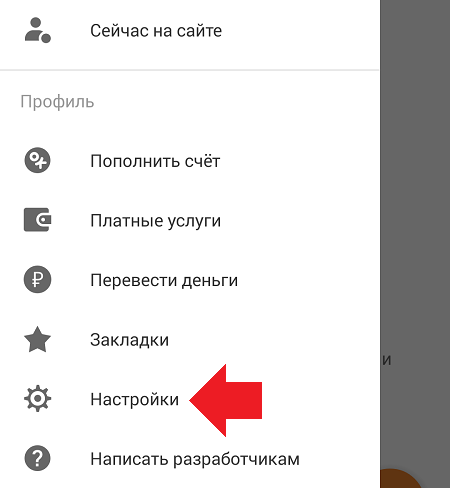This screenshot has width=450, height=488.
Task: Click the Профиль section header
Action: click(x=57, y=102)
